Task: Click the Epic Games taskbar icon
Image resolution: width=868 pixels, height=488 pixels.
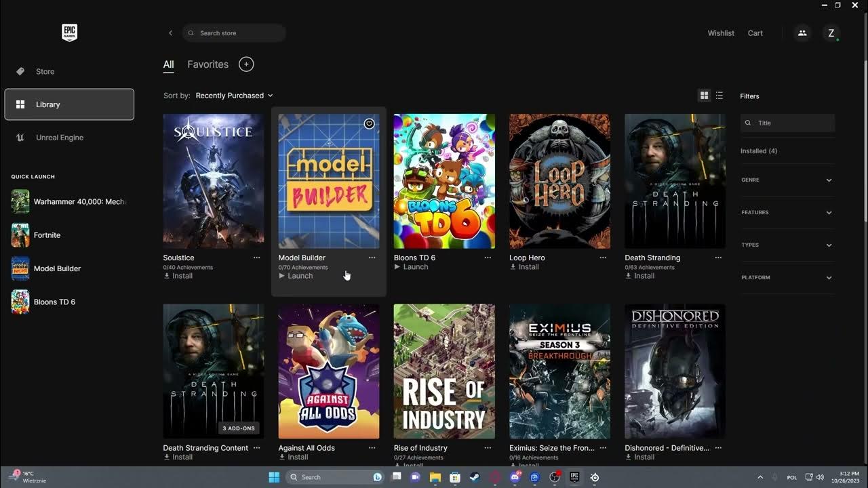Action: point(574,477)
